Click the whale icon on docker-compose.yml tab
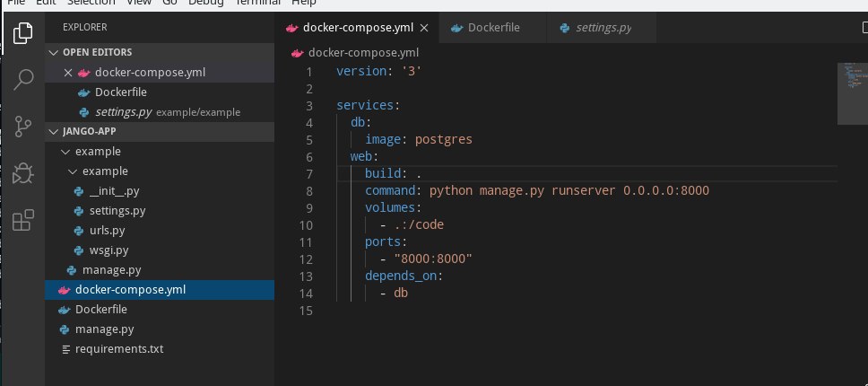Image resolution: width=868 pixels, height=386 pixels. coord(292,28)
